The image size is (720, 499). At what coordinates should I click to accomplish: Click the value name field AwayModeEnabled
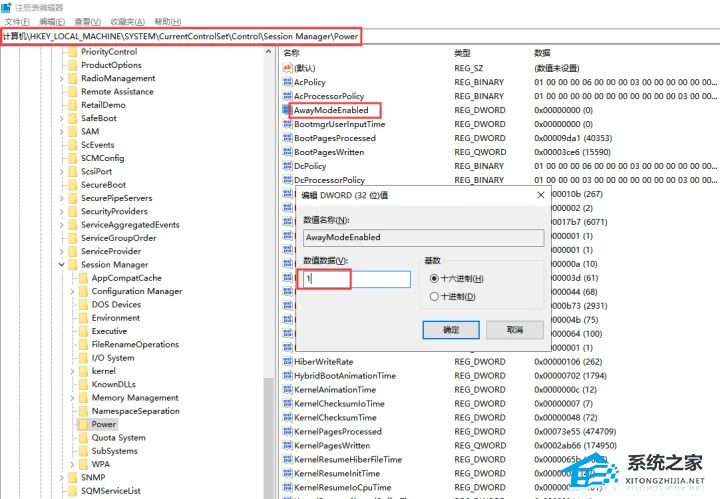click(423, 237)
